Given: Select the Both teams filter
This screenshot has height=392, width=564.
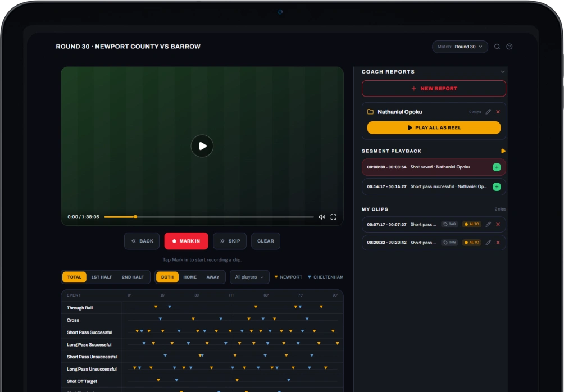Looking at the screenshot, I should coord(167,277).
